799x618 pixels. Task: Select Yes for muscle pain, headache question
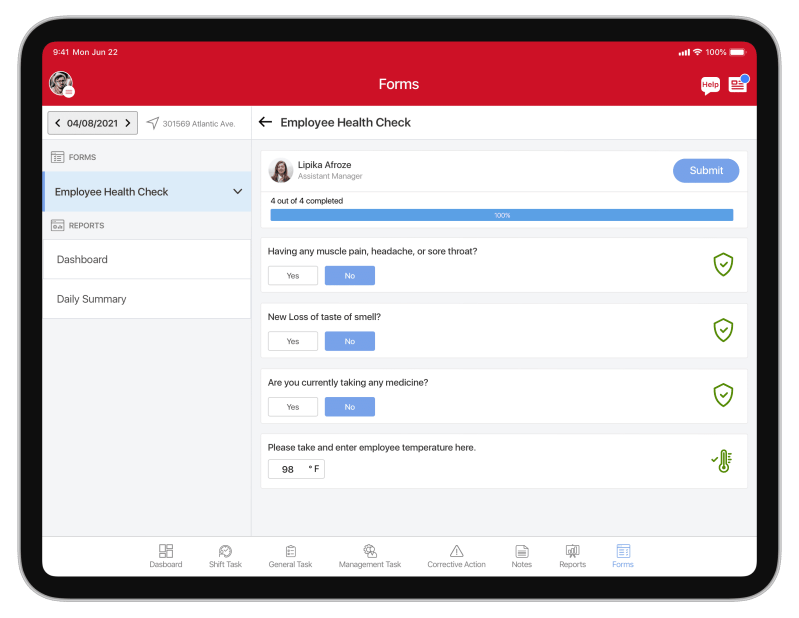pyautogui.click(x=293, y=276)
